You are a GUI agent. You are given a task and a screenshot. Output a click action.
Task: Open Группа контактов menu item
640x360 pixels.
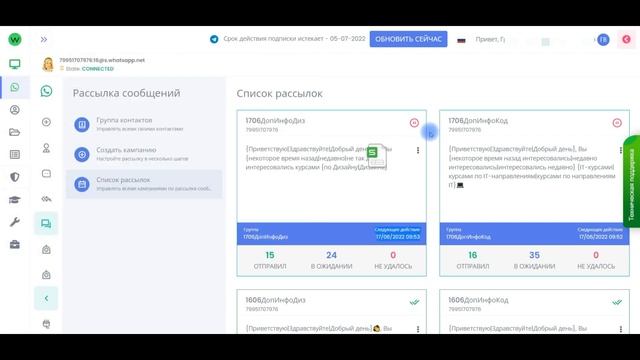coord(144,124)
